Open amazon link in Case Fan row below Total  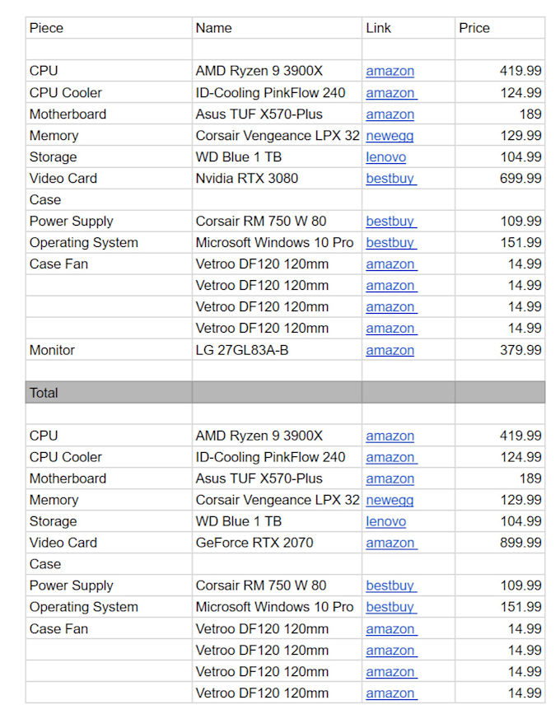click(391, 628)
